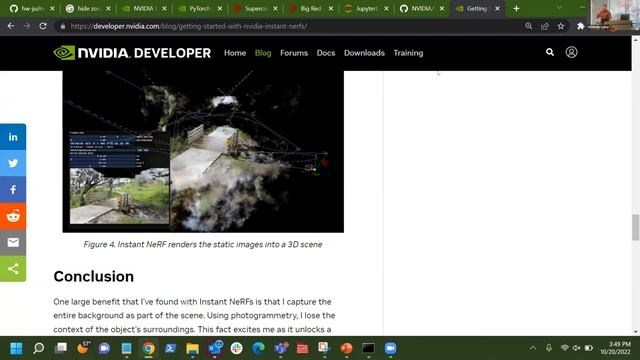Close the PyTorch tab

(x=220, y=9)
